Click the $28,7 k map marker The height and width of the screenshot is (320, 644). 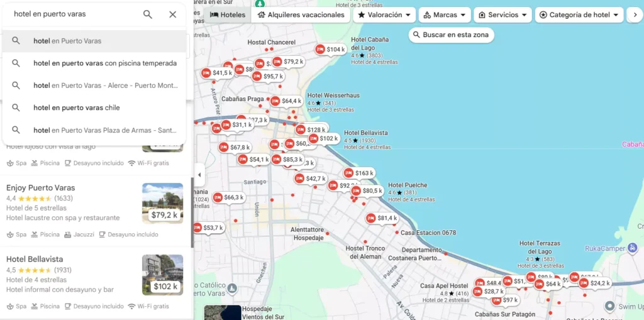[x=489, y=292]
